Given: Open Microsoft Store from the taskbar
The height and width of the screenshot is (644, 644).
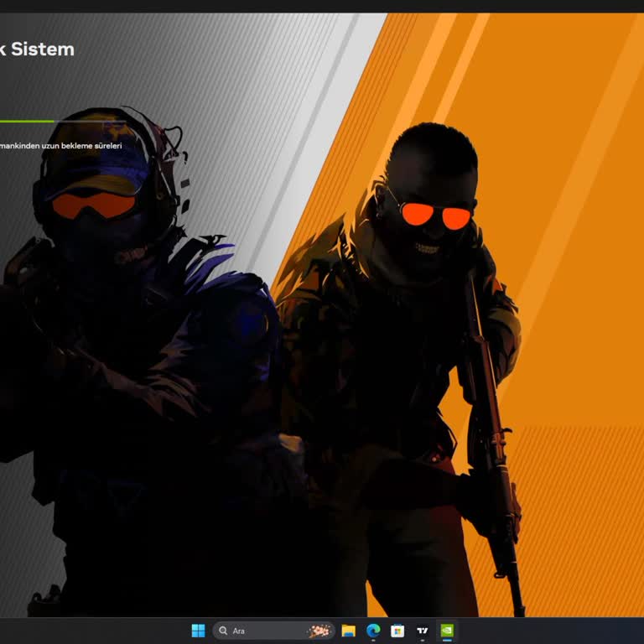Looking at the screenshot, I should pyautogui.click(x=397, y=631).
